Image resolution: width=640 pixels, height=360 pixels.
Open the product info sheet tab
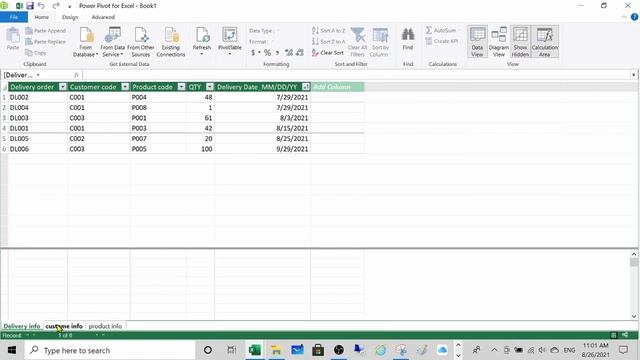pyautogui.click(x=105, y=326)
